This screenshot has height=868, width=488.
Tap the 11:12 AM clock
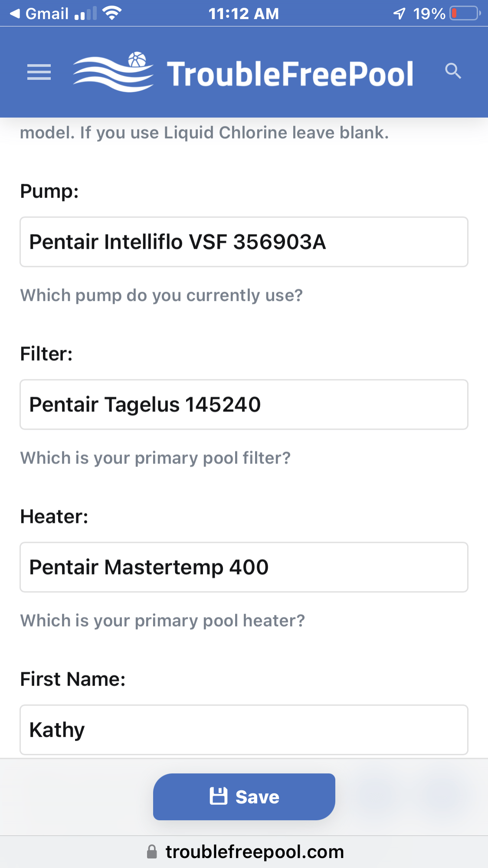(244, 13)
